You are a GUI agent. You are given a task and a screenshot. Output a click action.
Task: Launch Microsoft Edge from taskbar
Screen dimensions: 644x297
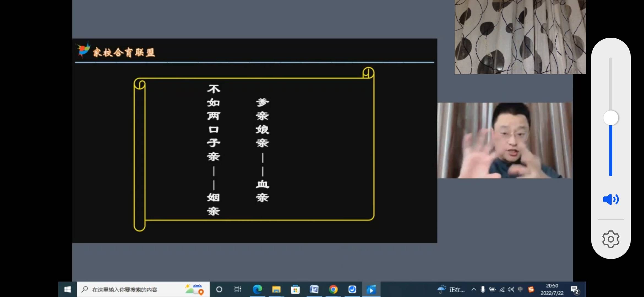pyautogui.click(x=257, y=289)
